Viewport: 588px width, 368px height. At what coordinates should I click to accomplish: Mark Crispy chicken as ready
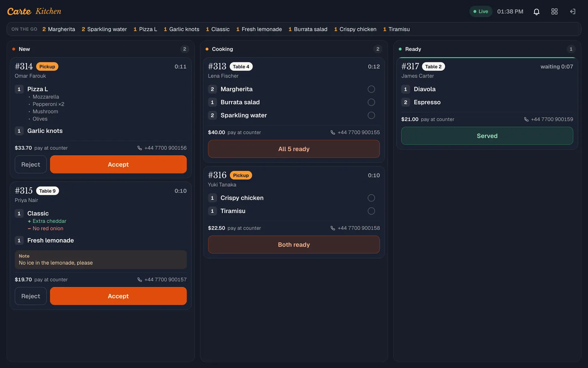point(372,198)
